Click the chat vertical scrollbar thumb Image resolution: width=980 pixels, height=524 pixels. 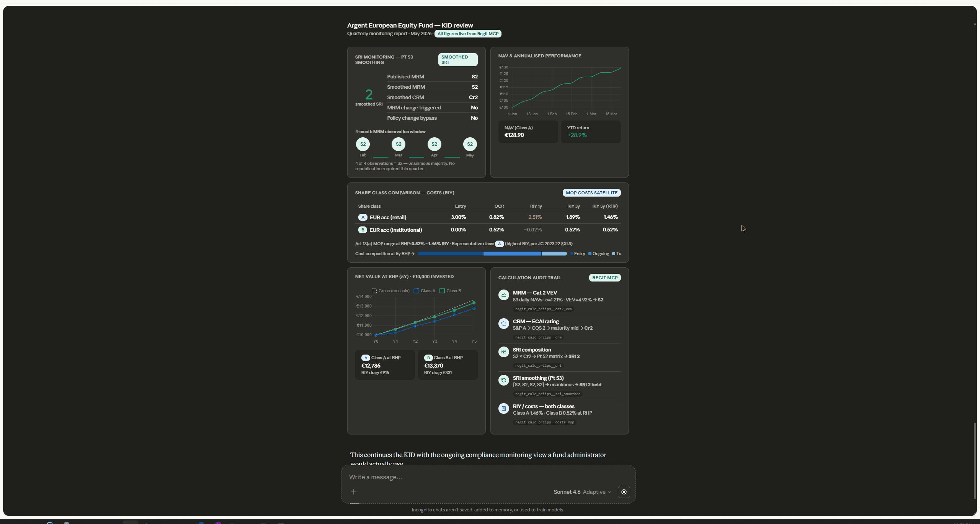[x=975, y=461]
